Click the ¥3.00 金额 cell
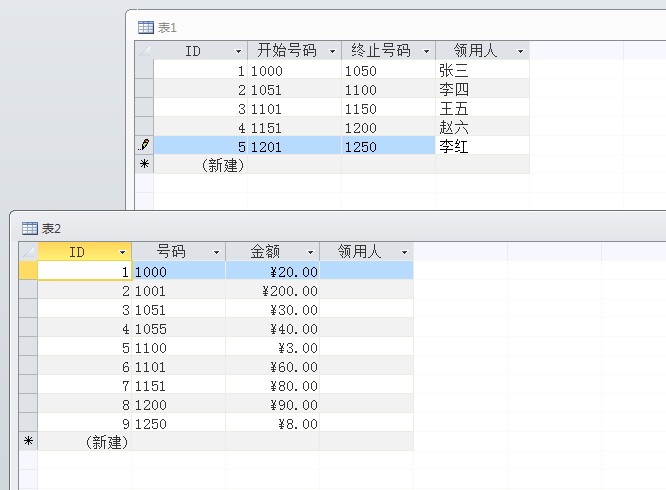The height and width of the screenshot is (490, 666). point(272,347)
